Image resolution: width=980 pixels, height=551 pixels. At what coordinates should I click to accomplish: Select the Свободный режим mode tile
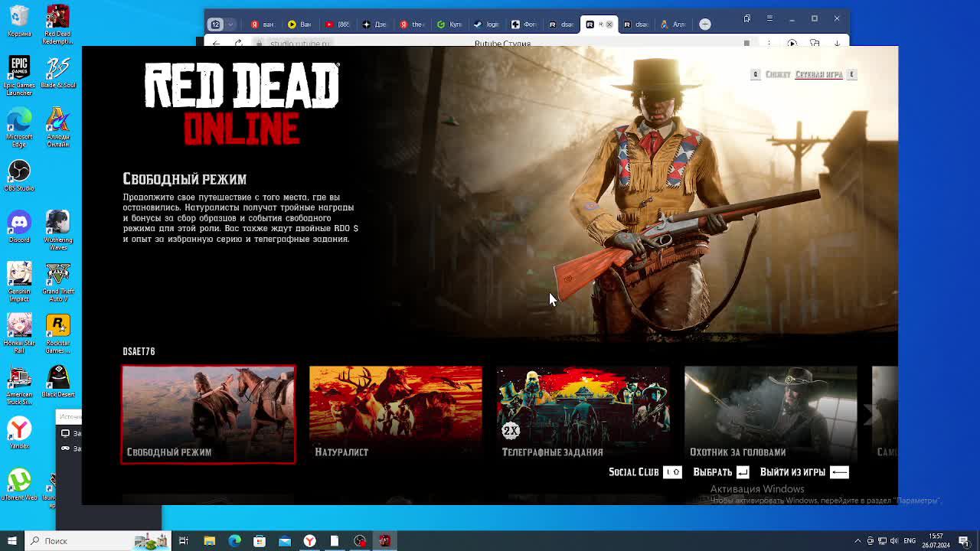[208, 414]
